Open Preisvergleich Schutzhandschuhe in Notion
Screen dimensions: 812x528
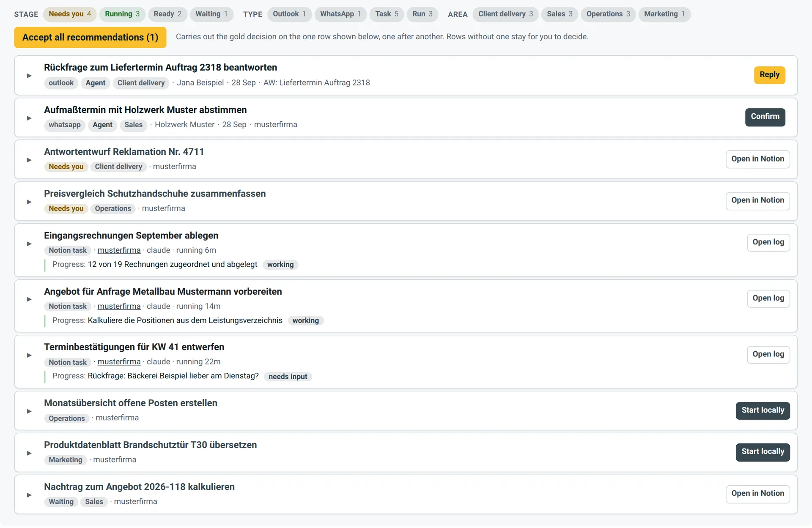[x=757, y=200]
